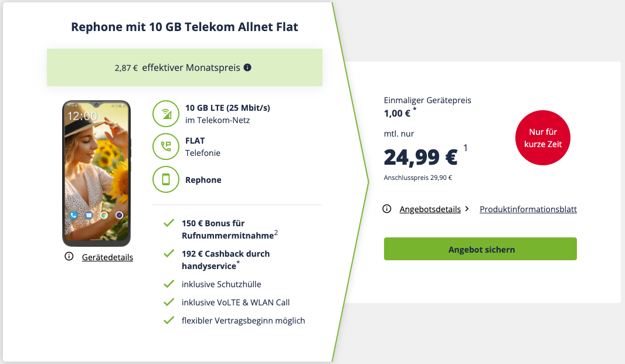
Task: Open the Produktinformationsblatt link
Action: (x=528, y=209)
